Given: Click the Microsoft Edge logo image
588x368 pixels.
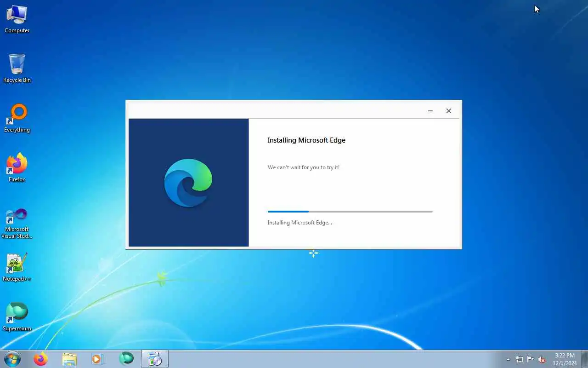Looking at the screenshot, I should 188,183.
